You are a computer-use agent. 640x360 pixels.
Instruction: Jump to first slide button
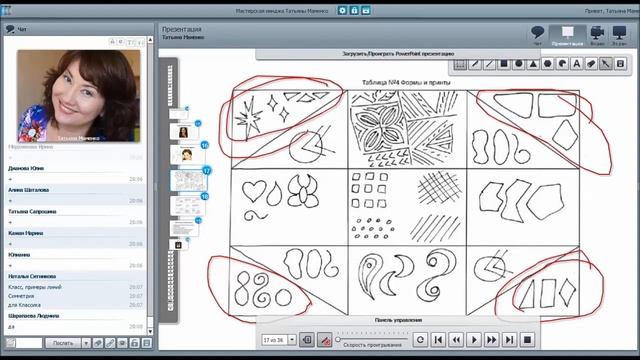point(438,340)
